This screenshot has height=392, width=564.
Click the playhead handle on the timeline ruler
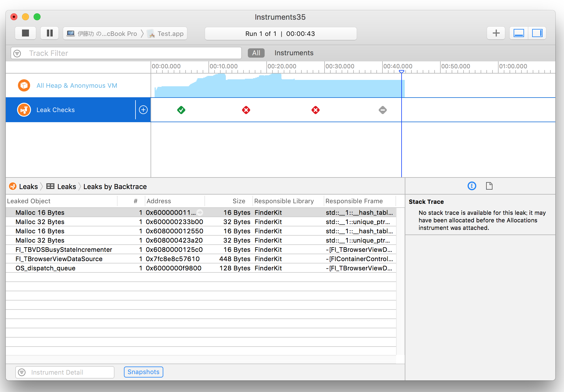click(402, 72)
